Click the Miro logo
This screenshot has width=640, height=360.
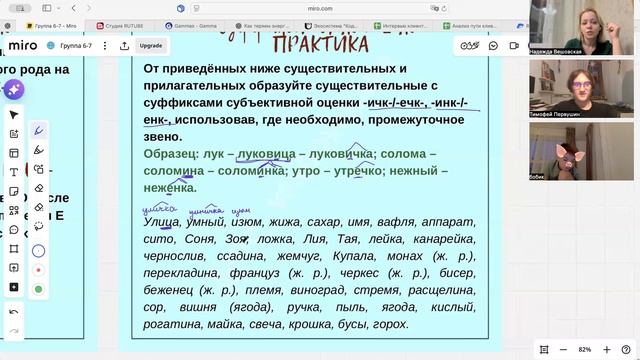tap(23, 45)
